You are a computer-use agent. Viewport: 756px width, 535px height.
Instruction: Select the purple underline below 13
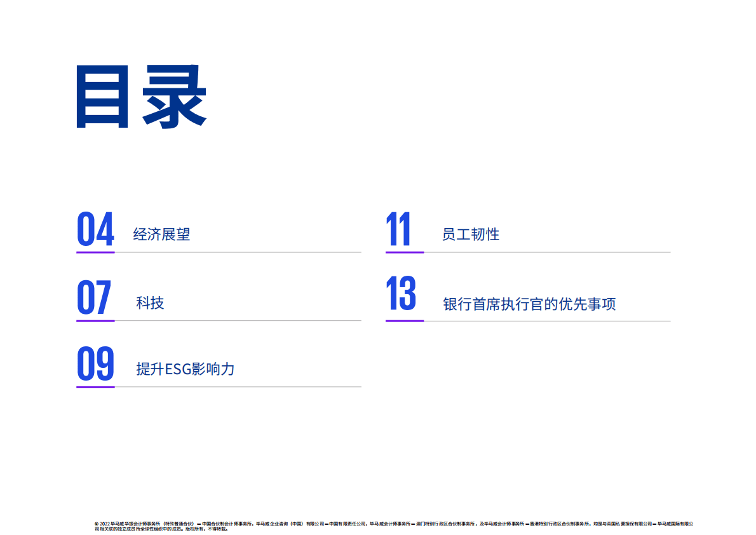pos(405,320)
